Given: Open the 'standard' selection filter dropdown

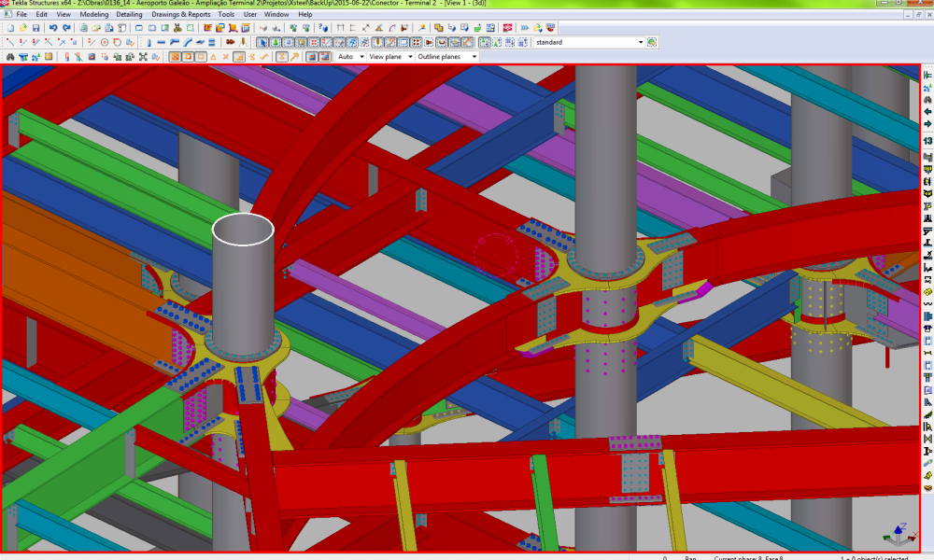Looking at the screenshot, I should coord(641,42).
